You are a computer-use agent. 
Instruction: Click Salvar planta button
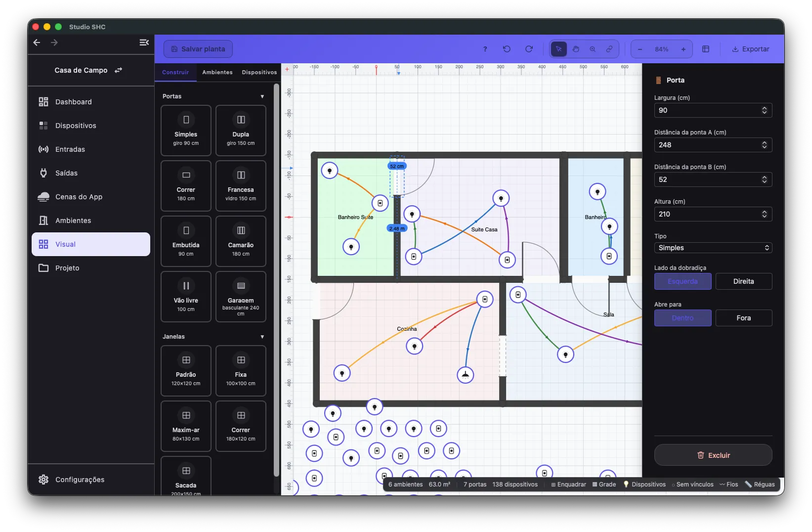[x=198, y=49]
